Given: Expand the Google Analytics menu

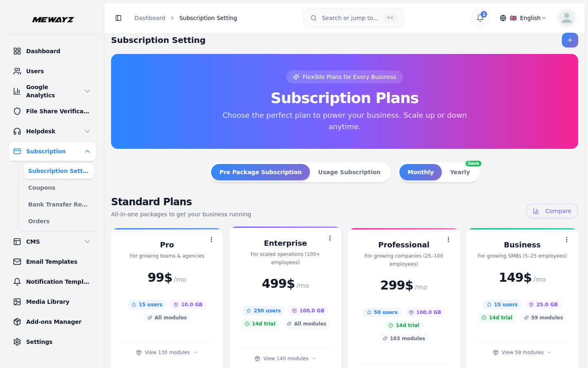Looking at the screenshot, I should (x=87, y=91).
